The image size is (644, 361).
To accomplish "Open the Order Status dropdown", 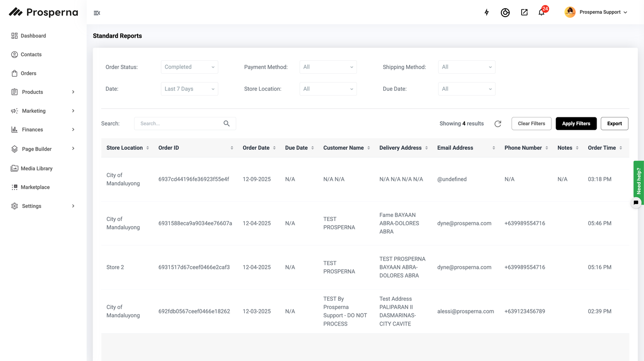I will [190, 67].
